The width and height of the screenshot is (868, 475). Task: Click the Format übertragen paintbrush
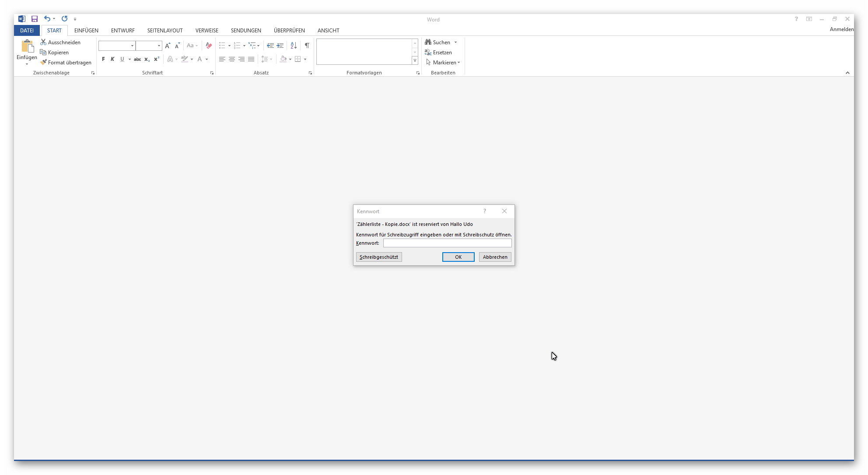(43, 62)
